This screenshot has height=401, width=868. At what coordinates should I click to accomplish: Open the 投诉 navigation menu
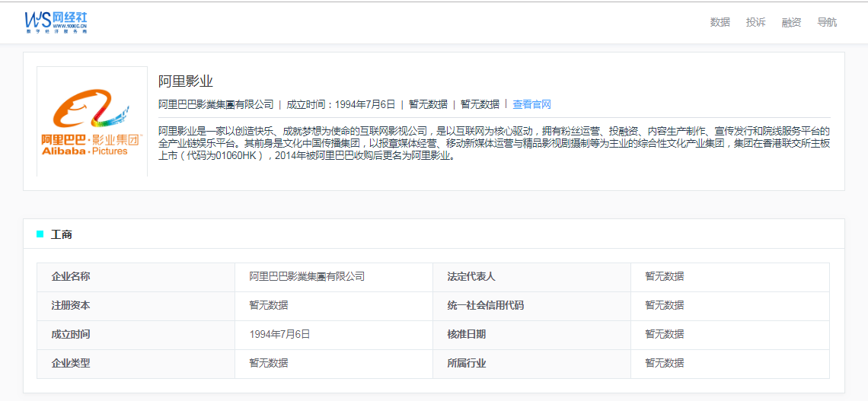[755, 22]
